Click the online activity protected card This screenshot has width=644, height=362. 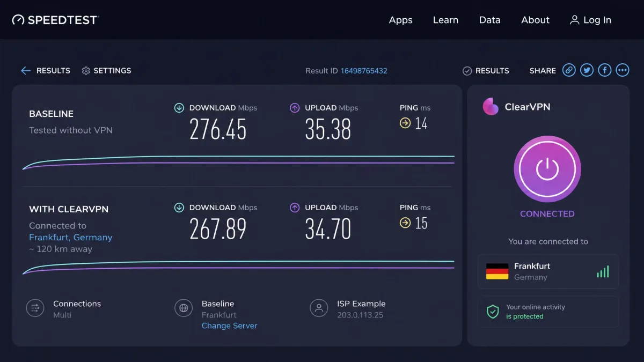click(x=548, y=312)
